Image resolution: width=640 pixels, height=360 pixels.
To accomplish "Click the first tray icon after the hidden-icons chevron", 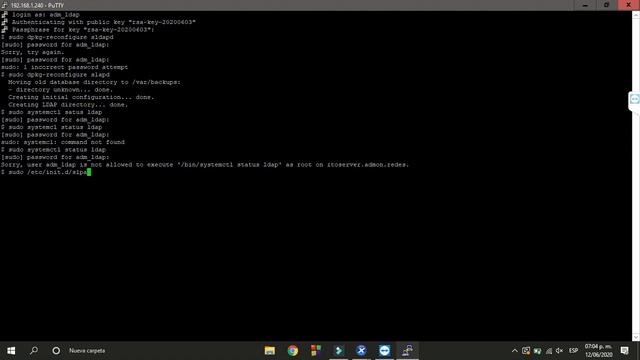I will (x=526, y=351).
